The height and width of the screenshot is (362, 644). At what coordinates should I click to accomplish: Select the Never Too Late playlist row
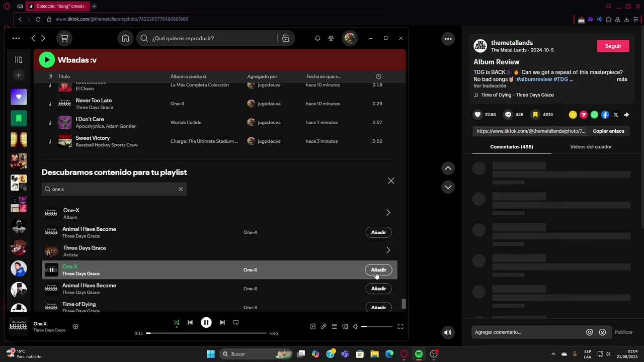[219, 104]
